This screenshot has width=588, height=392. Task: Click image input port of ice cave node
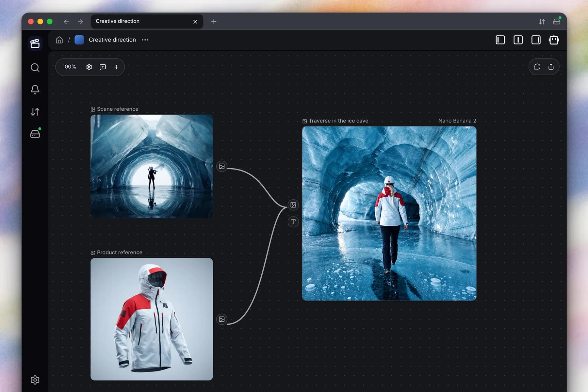pyautogui.click(x=293, y=205)
